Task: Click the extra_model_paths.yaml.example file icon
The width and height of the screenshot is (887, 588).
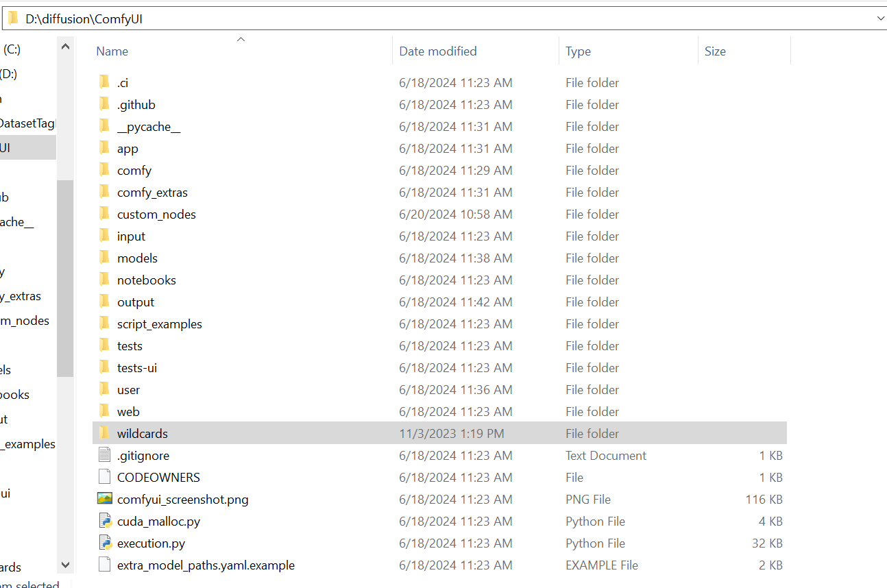Action: pos(104,565)
